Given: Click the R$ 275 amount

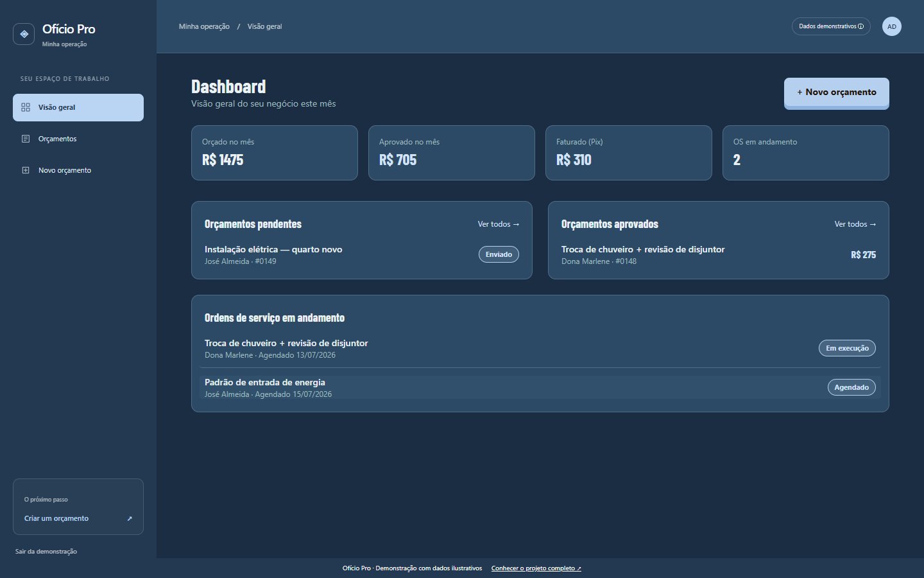Looking at the screenshot, I should pos(863,255).
